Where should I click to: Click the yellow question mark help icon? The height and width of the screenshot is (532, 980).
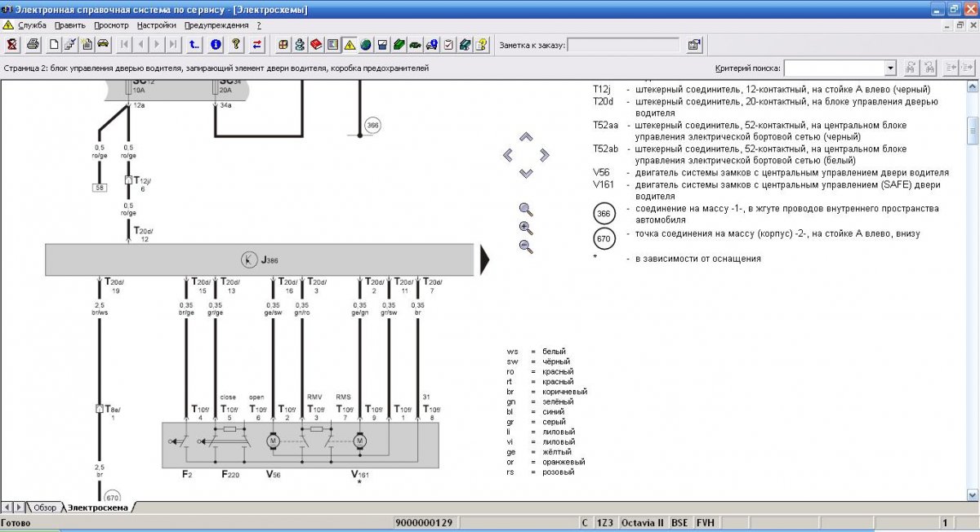click(237, 44)
